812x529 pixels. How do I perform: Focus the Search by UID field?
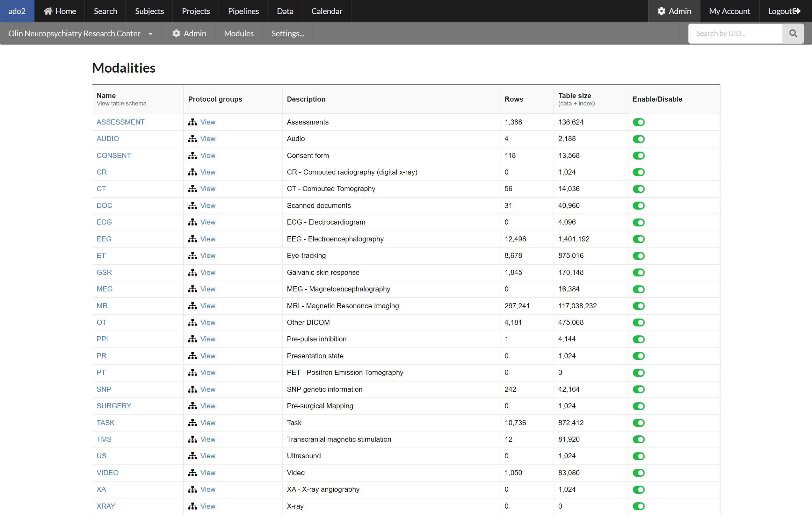(x=735, y=33)
